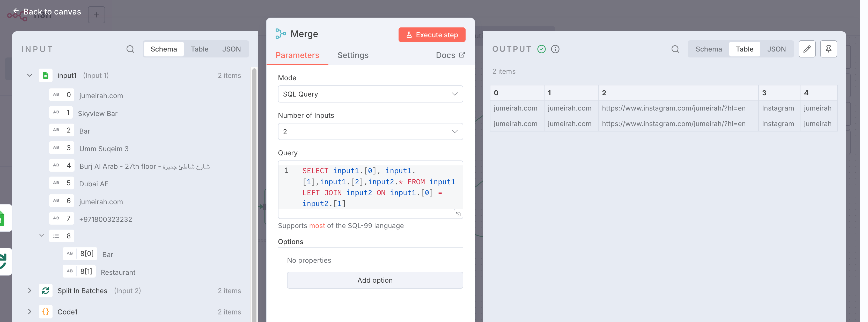Click the pencil edit output icon

tap(807, 49)
